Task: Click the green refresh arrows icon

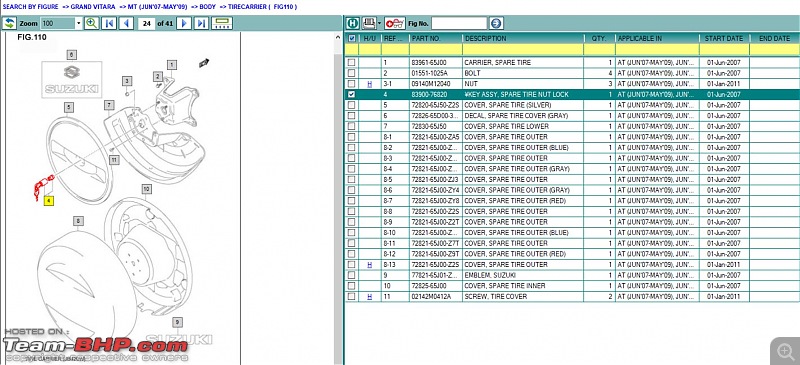Action: [9, 23]
